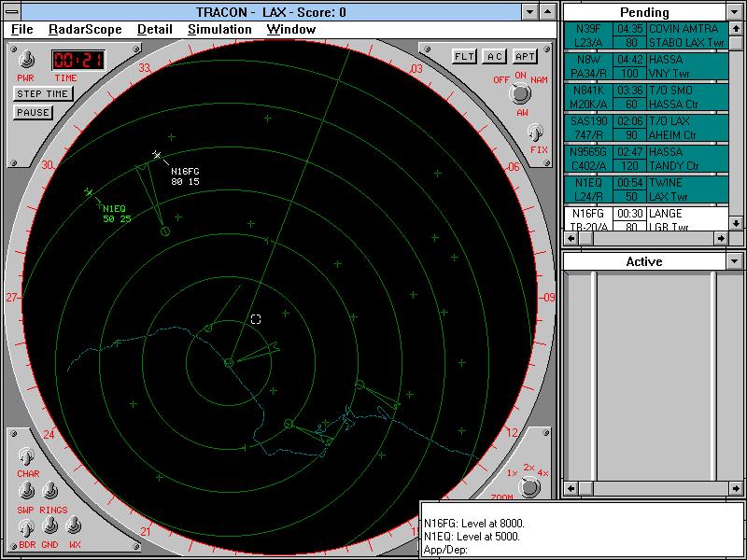
Task: Open the File menu
Action: (x=21, y=30)
